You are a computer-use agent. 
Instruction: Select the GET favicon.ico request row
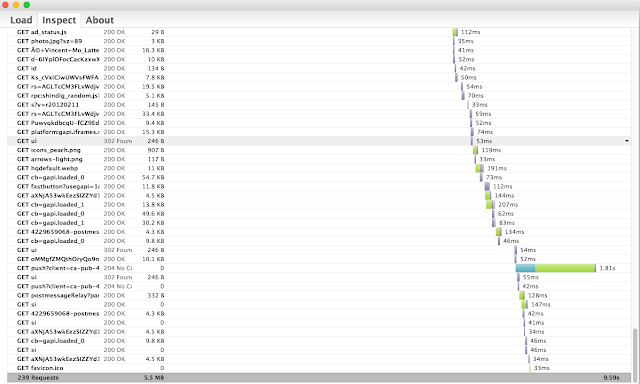(319, 368)
